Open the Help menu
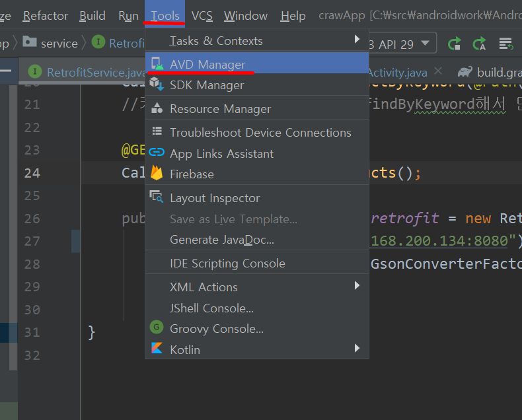The height and width of the screenshot is (420, 522). coord(293,16)
